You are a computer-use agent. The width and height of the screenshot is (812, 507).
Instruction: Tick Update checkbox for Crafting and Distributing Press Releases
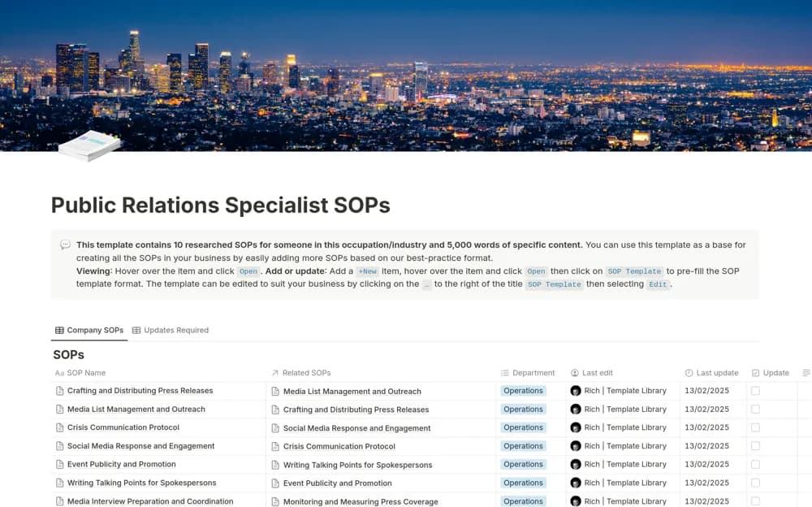(755, 391)
